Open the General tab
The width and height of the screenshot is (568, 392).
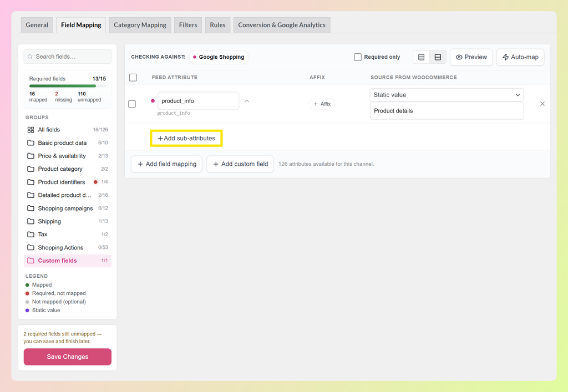pos(37,25)
